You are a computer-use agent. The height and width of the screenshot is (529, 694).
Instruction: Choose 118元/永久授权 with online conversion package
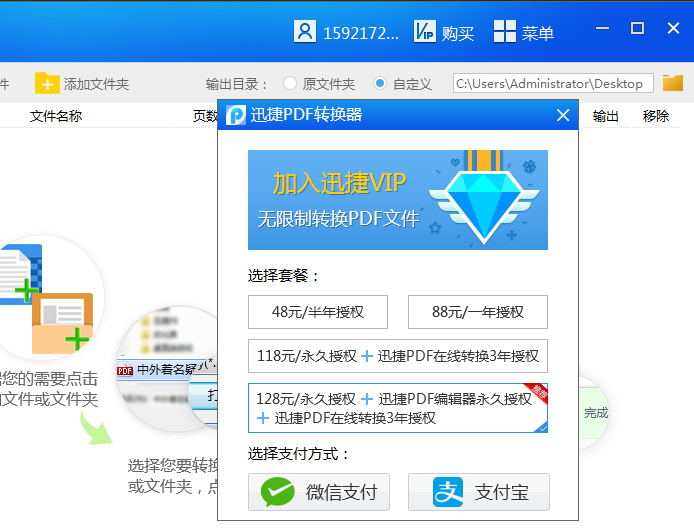(397, 356)
